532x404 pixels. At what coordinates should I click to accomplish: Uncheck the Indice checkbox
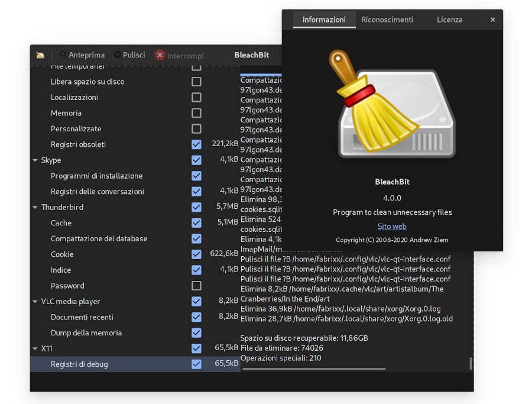[x=196, y=270]
